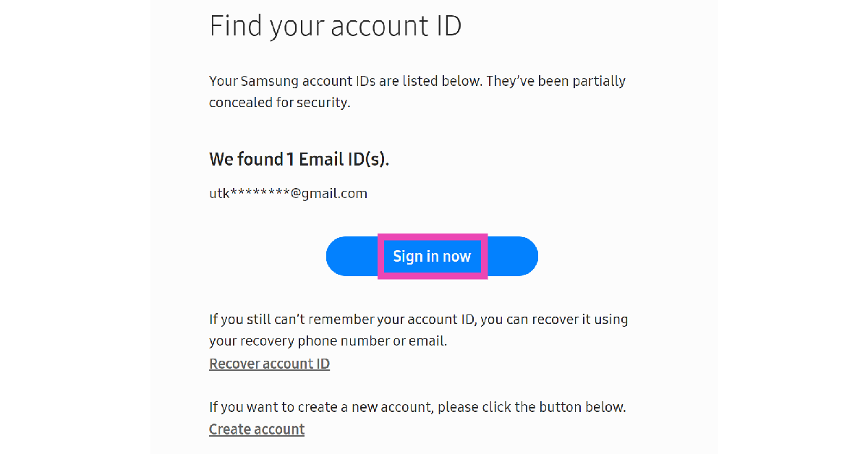This screenshot has height=454, width=868.
Task: Click the phrase concealed for security
Action: click(x=279, y=103)
